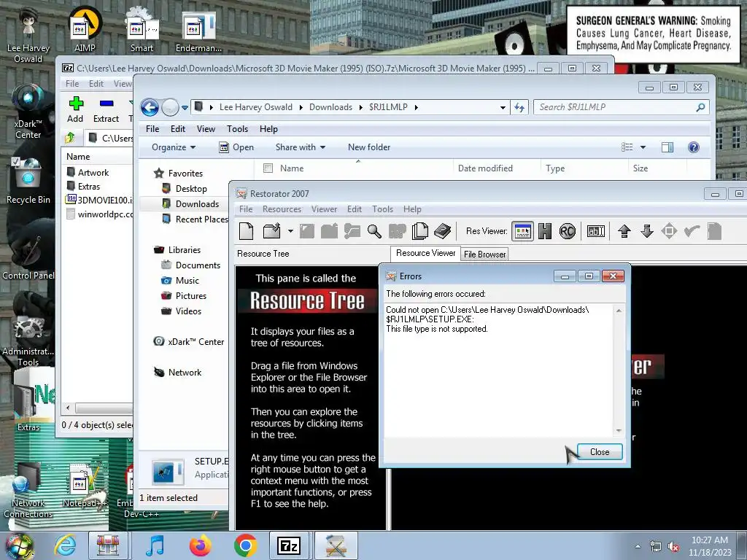This screenshot has width=747, height=560.
Task: Open the help book icon in Restorator toolbar
Action: (x=443, y=231)
